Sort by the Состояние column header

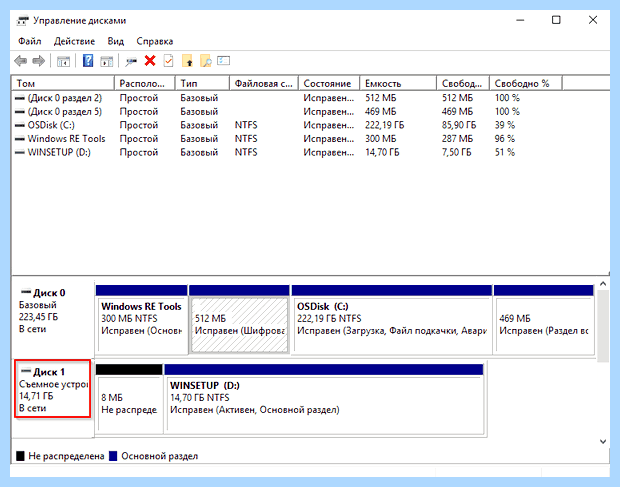click(x=329, y=83)
